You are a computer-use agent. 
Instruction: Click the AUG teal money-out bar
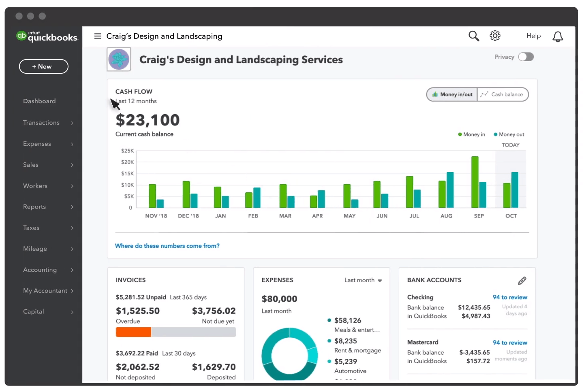[x=450, y=190]
